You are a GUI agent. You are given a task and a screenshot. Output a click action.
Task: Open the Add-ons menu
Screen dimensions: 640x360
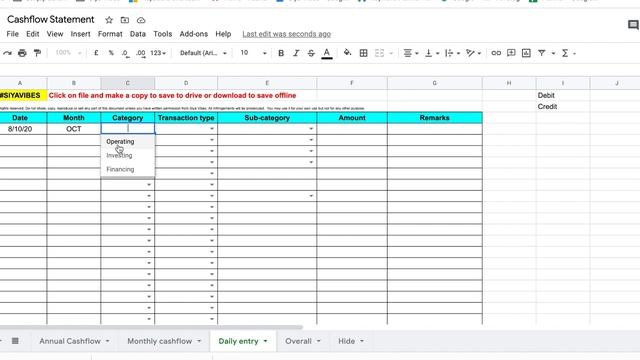[193, 34]
